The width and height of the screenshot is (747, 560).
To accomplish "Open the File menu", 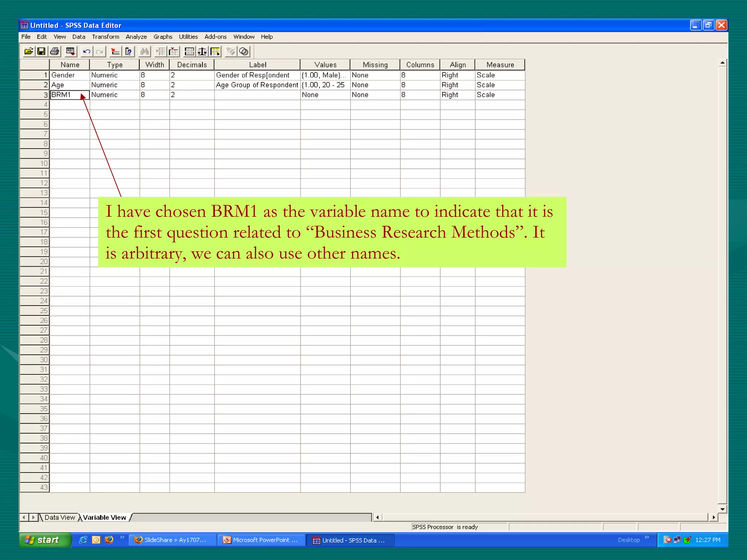I will pyautogui.click(x=26, y=37).
